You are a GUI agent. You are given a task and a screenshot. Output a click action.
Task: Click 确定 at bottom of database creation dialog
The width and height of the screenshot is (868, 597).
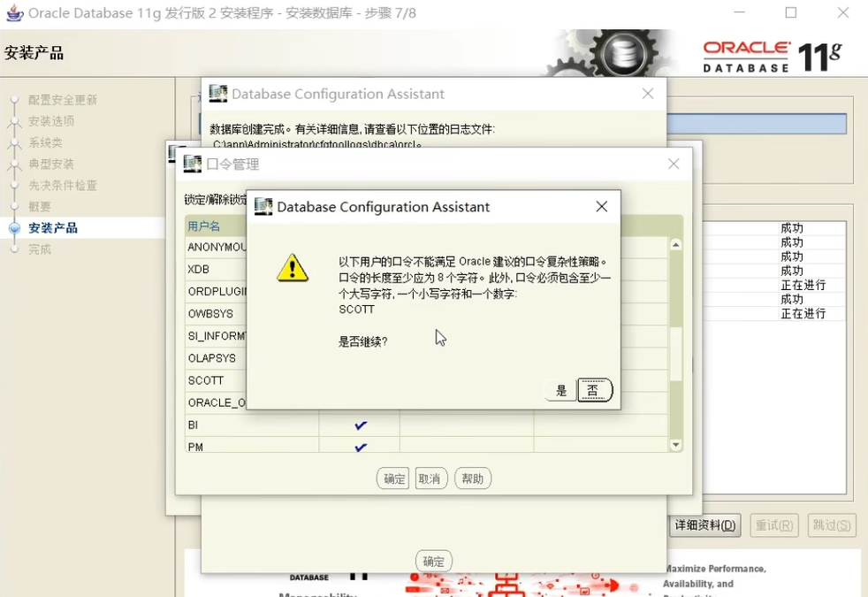433,562
